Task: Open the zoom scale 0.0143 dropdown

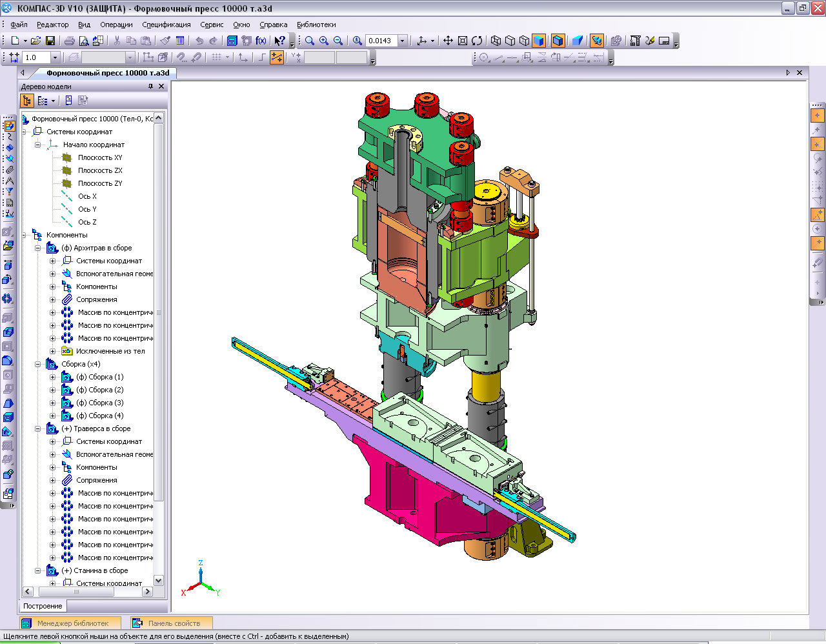Action: 403,41
